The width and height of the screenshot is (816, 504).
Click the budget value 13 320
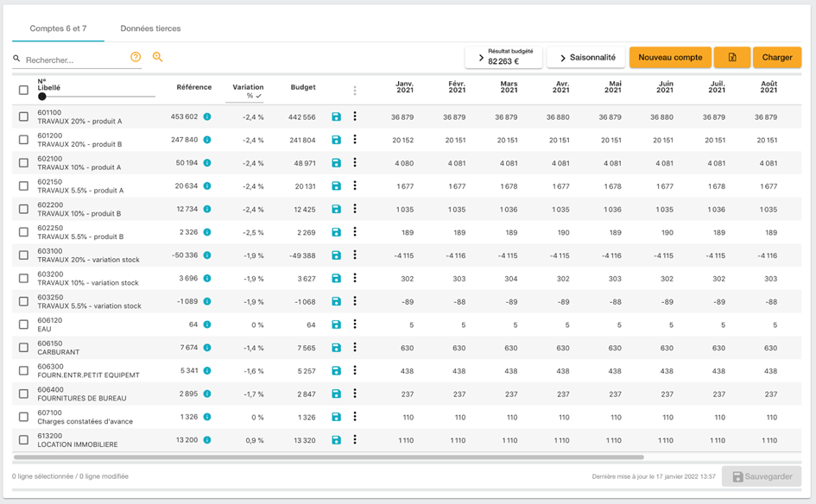[x=305, y=440]
